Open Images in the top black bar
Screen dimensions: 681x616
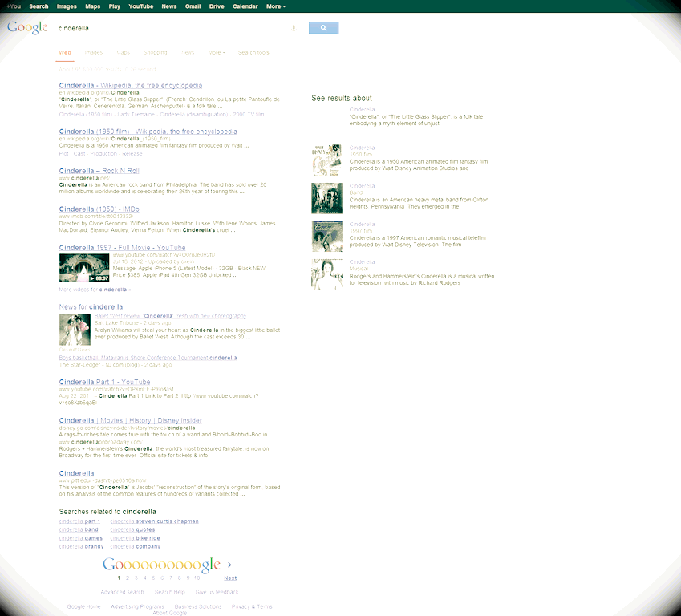coord(67,6)
